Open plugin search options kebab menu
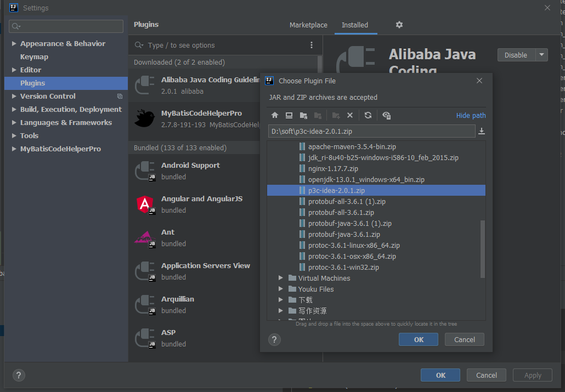 coord(312,45)
